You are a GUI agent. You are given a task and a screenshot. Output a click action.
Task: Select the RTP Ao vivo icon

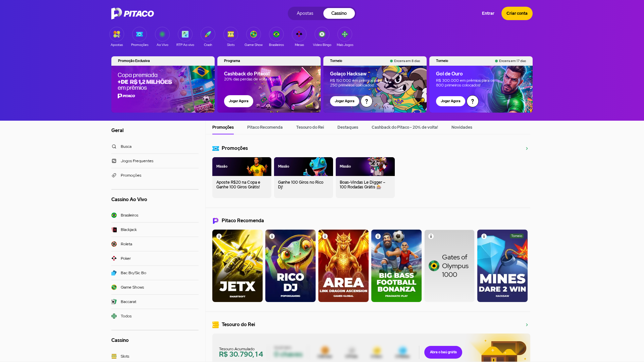point(185,34)
